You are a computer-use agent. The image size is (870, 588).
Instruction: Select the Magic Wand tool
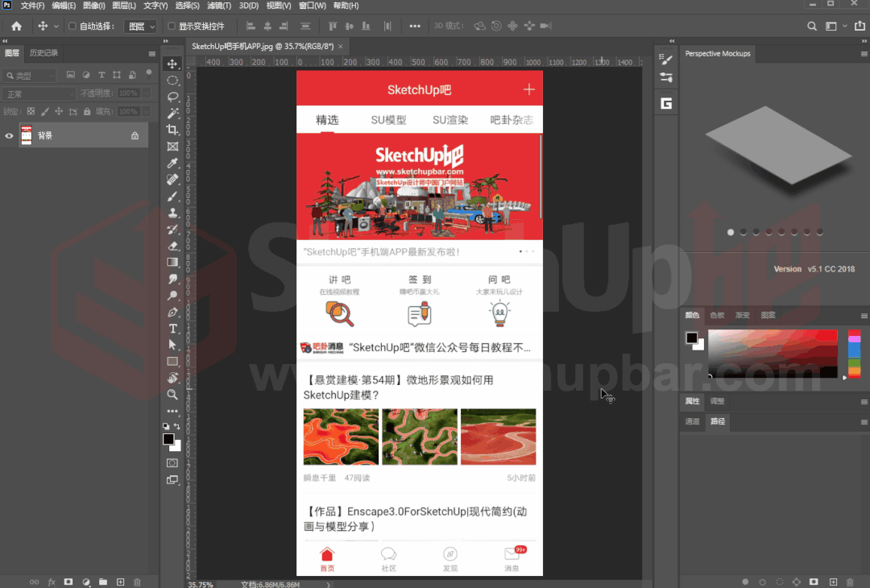(172, 113)
